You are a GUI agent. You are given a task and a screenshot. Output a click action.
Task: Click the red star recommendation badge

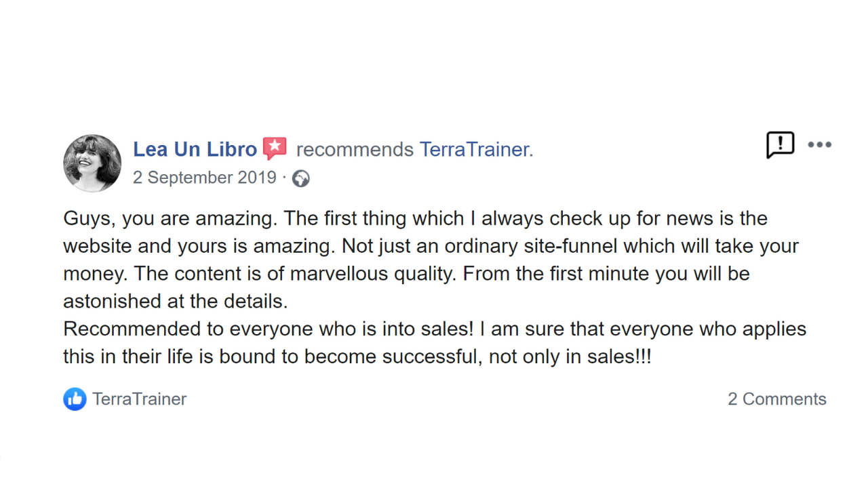[x=275, y=148]
